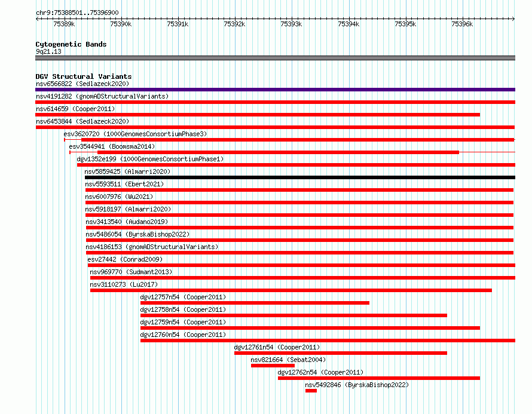The width and height of the screenshot is (532, 414).
Task: Click the 75392k ruler tick label
Action: (234, 24)
